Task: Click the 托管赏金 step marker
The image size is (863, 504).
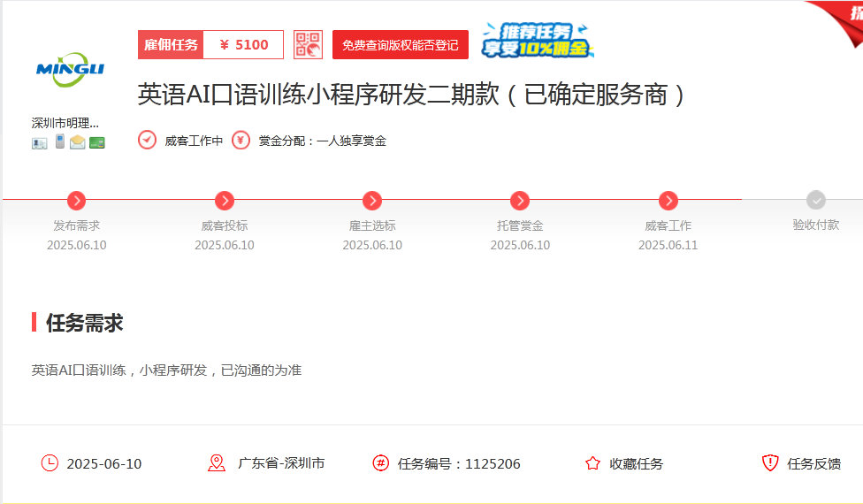Action: [x=520, y=201]
